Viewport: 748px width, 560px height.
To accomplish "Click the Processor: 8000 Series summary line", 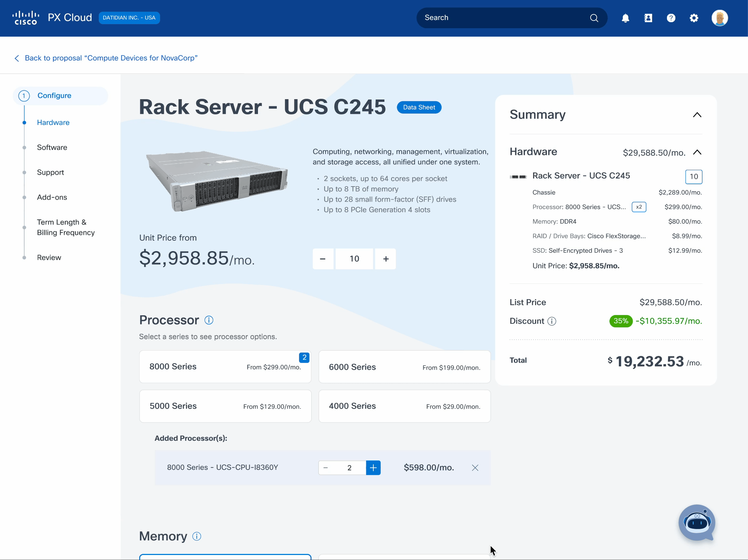I will tap(617, 207).
